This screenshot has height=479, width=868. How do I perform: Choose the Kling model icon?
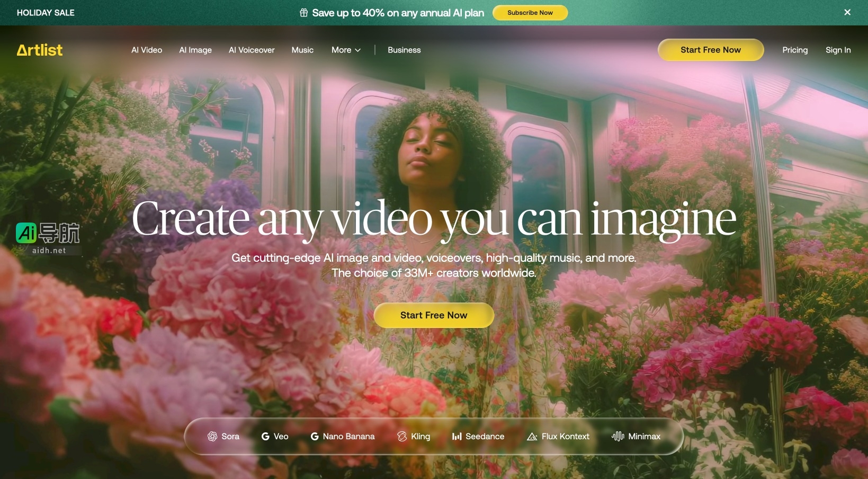click(x=402, y=436)
